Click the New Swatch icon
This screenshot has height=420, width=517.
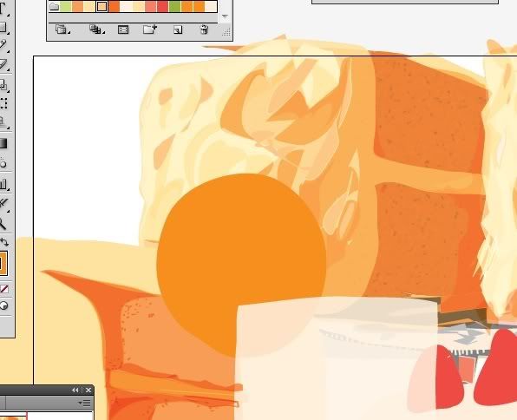pyautogui.click(x=178, y=30)
